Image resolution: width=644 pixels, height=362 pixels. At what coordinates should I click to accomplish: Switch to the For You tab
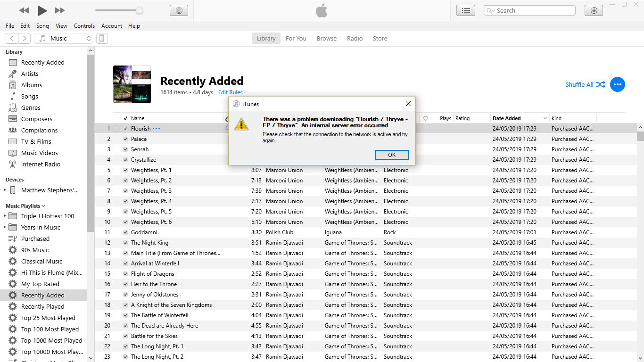pyautogui.click(x=296, y=39)
